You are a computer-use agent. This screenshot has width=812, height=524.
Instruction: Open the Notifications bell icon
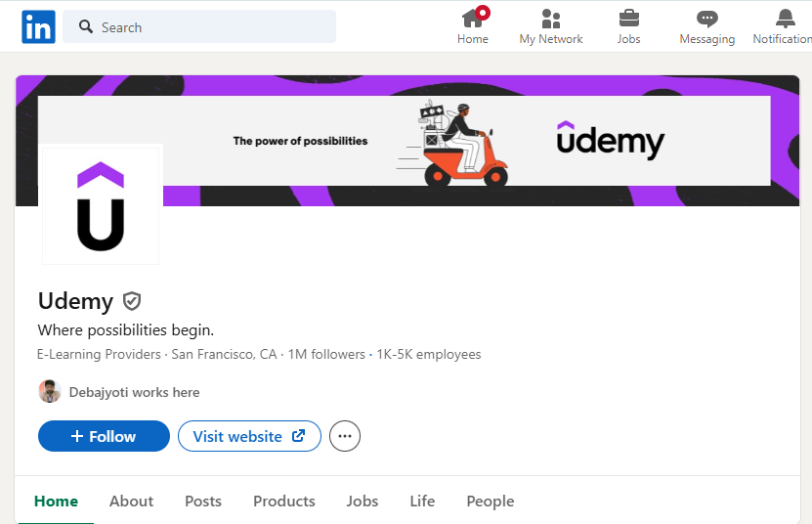coord(785,19)
